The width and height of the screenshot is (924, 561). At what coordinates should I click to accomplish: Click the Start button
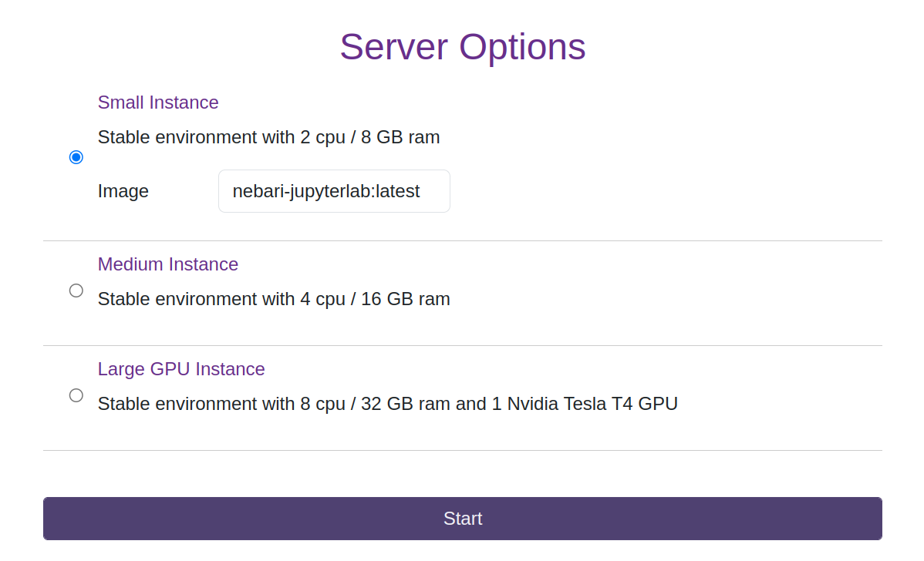pos(462,518)
